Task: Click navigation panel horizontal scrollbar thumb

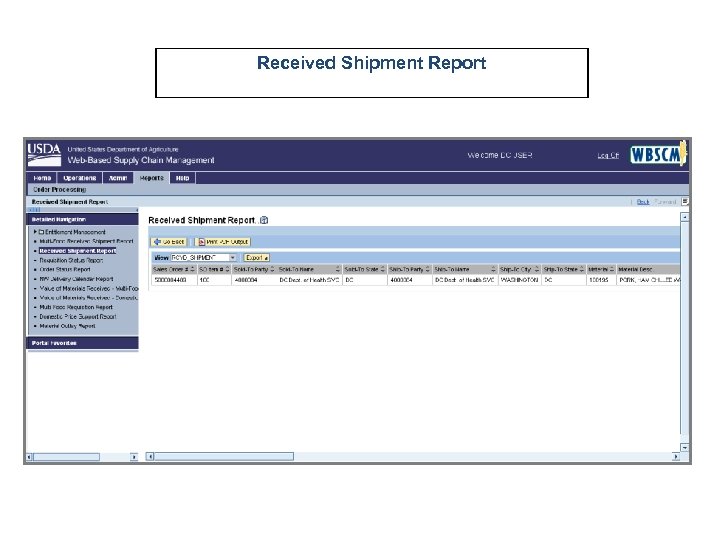Action: click(67, 457)
